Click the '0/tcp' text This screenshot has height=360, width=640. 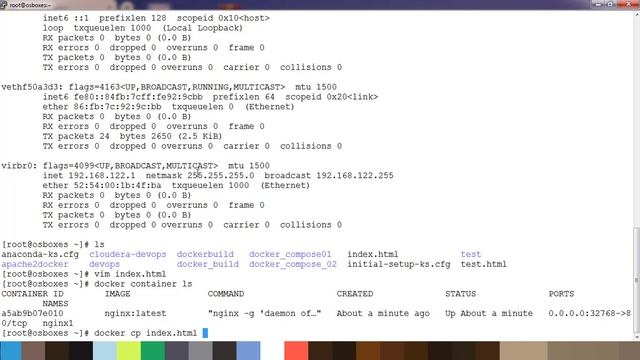click(14, 323)
